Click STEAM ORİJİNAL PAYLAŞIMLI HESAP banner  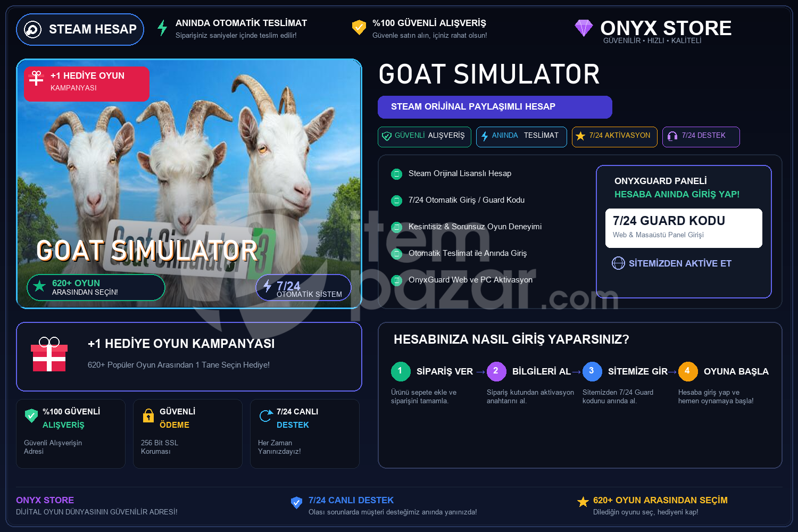pos(495,107)
